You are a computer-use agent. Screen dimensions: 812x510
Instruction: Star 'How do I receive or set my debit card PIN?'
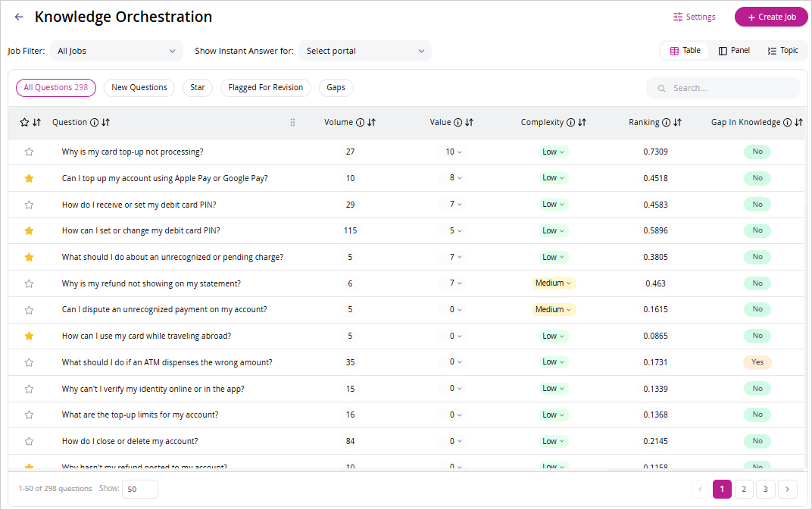click(29, 205)
